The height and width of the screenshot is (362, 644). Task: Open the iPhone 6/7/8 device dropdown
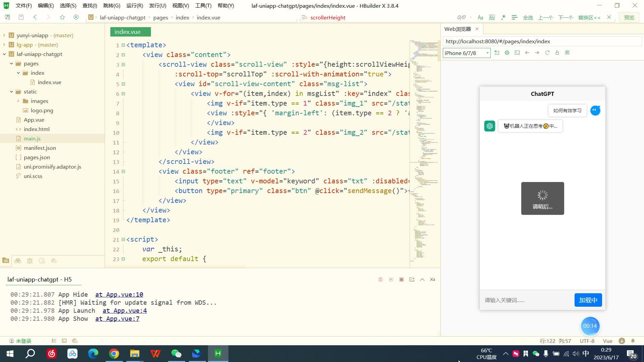point(466,53)
